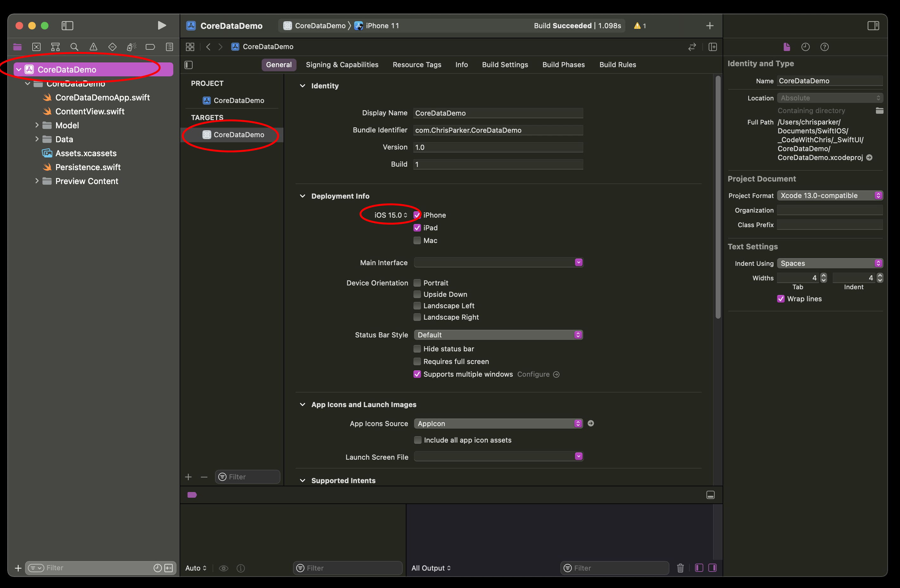This screenshot has width=900, height=588.
Task: Switch to Signing & Capabilities tab
Action: pyautogui.click(x=342, y=65)
